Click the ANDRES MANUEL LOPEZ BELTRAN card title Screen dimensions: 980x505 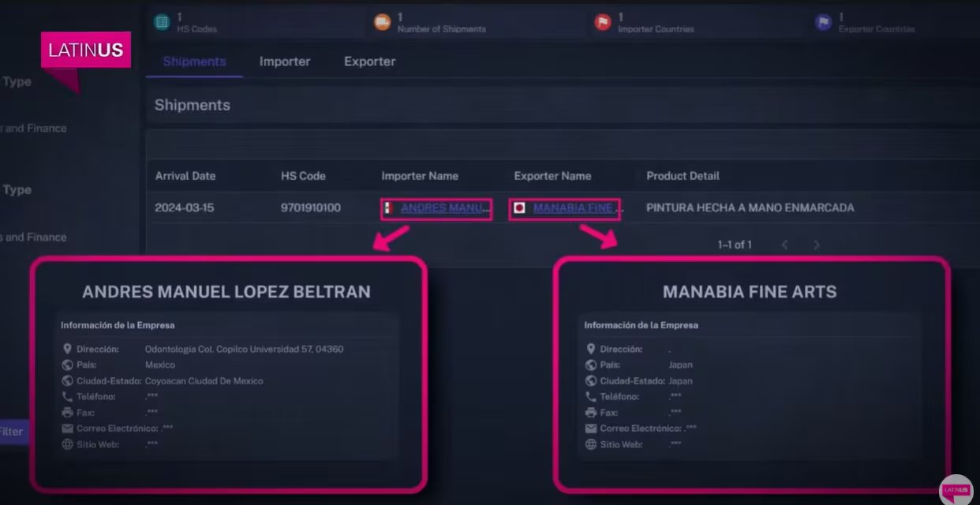pos(226,292)
